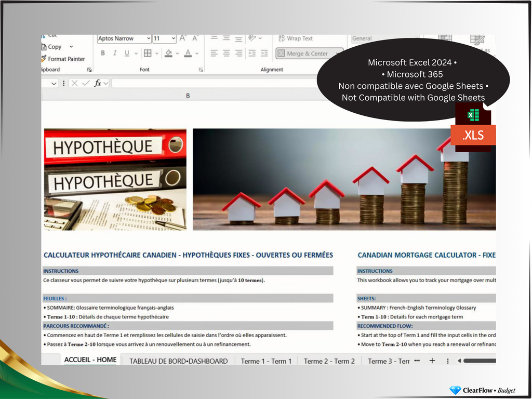The height and width of the screenshot is (399, 532).
Task: Click the CANADIAN MORTGAGE CALCULATOR heading
Action: point(427,255)
